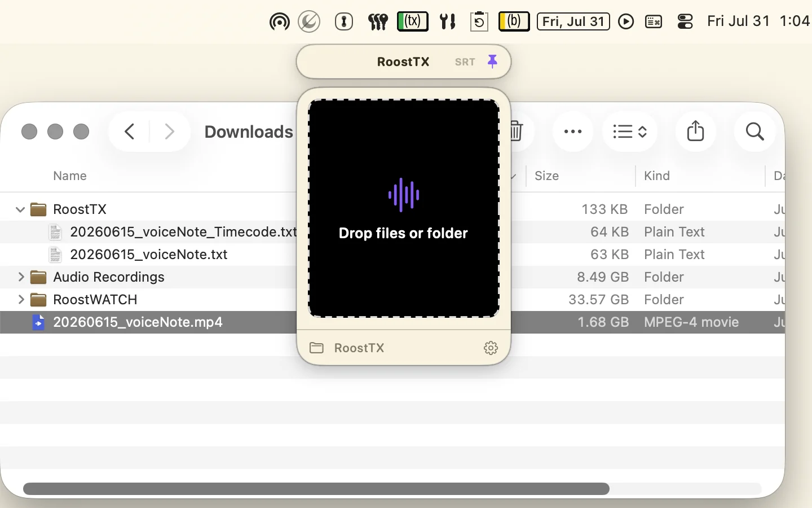The image size is (812, 508).
Task: Select the RoostWATCH folder row
Action: (x=392, y=299)
